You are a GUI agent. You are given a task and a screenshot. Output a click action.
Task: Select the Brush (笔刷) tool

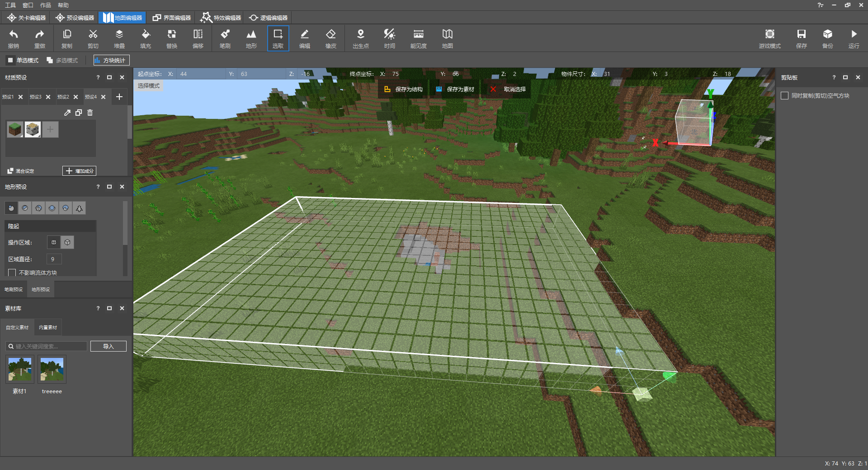point(225,38)
